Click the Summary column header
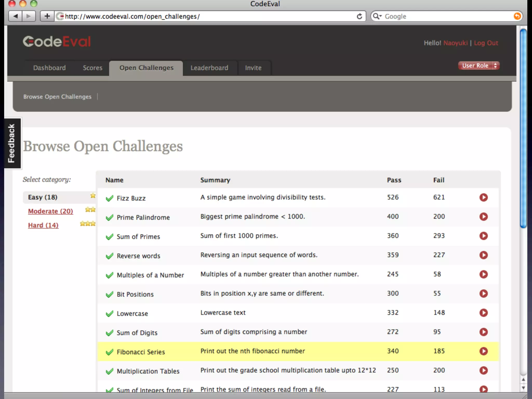Viewport: 532px width, 399px height. point(215,180)
